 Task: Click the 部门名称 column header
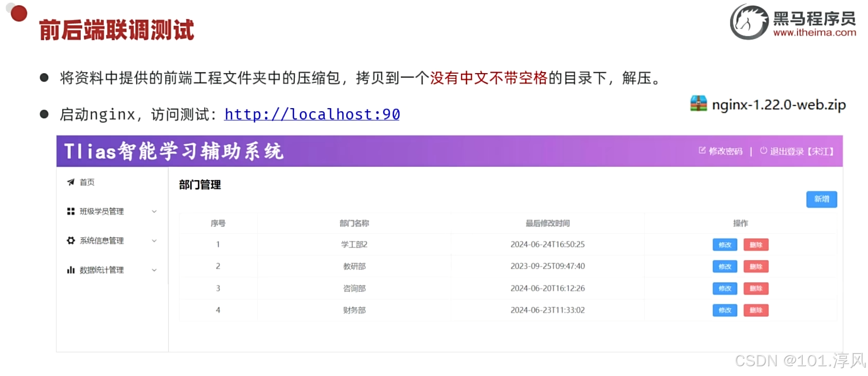(355, 224)
